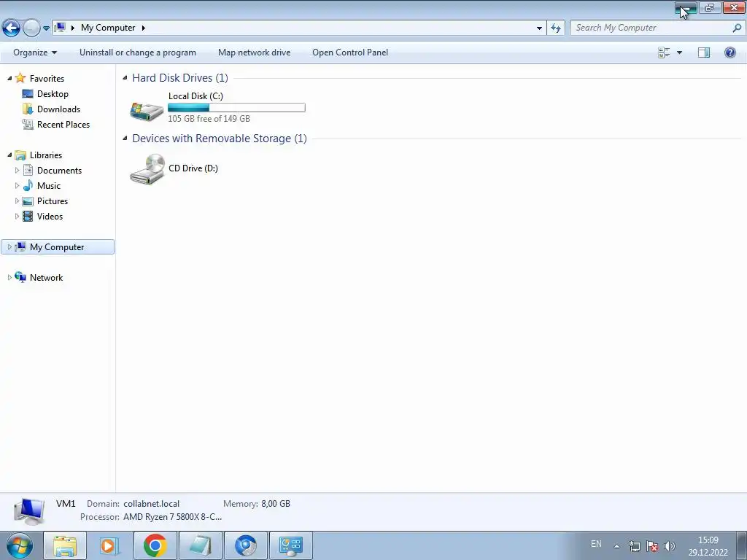Click the C: drive space usage bar

[x=236, y=108]
